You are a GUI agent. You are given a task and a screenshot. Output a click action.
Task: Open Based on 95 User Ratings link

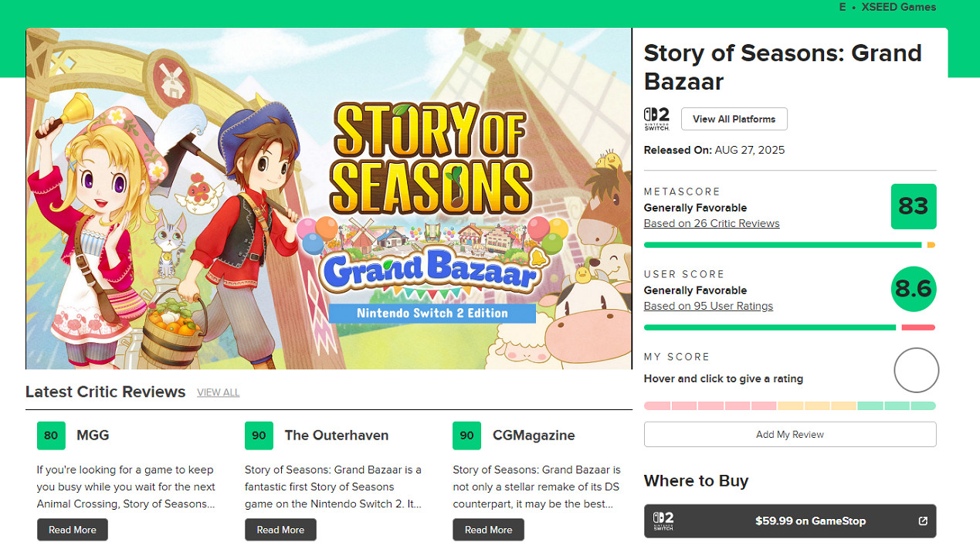point(708,306)
